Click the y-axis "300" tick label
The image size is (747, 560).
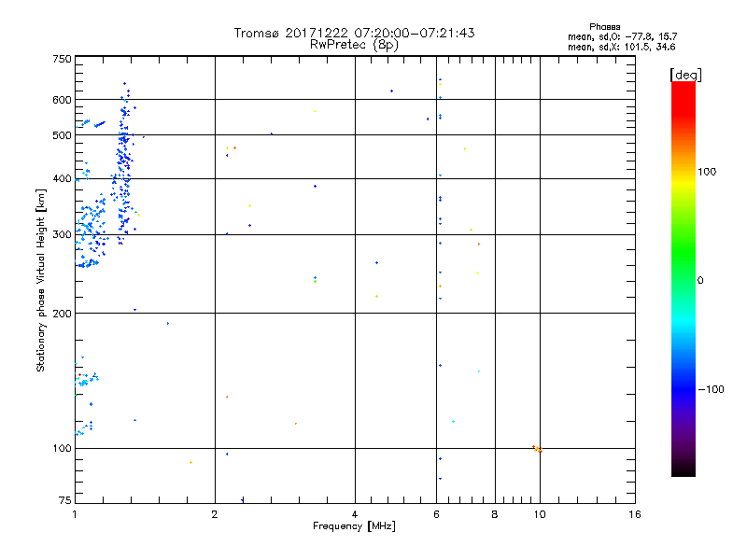(x=63, y=234)
